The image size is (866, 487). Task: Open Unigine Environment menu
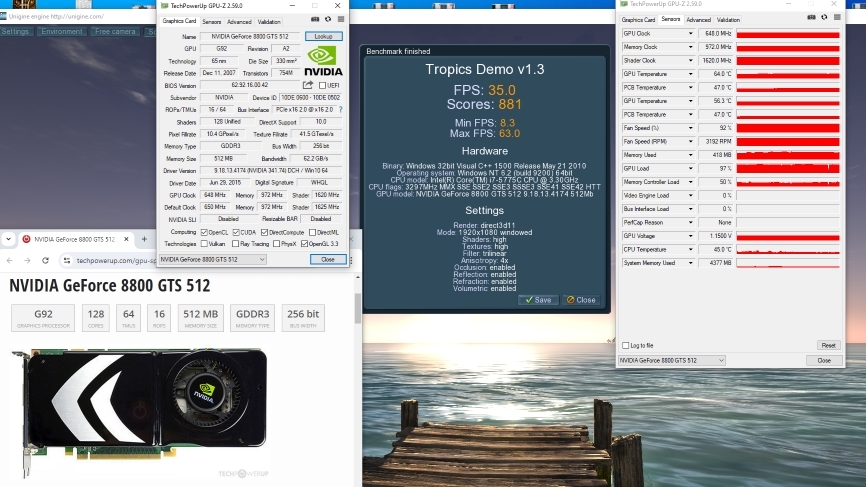[62, 31]
